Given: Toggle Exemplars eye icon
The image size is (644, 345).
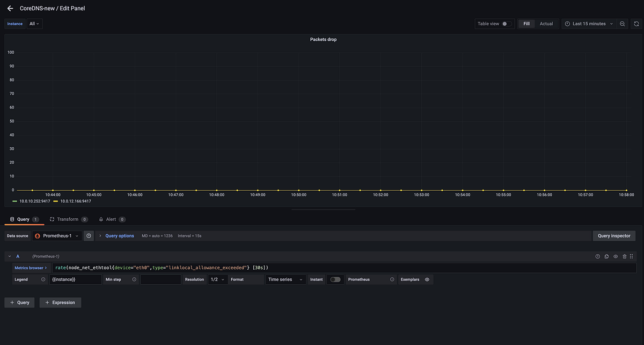Looking at the screenshot, I should point(427,279).
